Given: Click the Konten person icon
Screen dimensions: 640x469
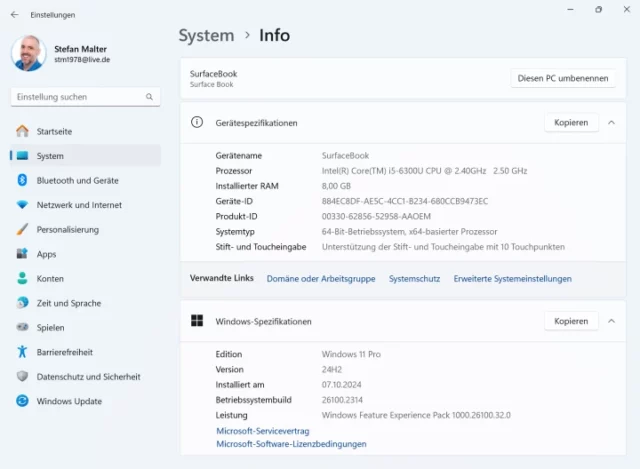Looking at the screenshot, I should [x=22, y=278].
